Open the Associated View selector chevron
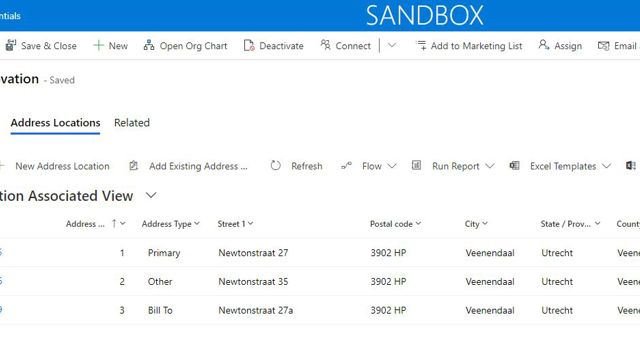 click(151, 196)
